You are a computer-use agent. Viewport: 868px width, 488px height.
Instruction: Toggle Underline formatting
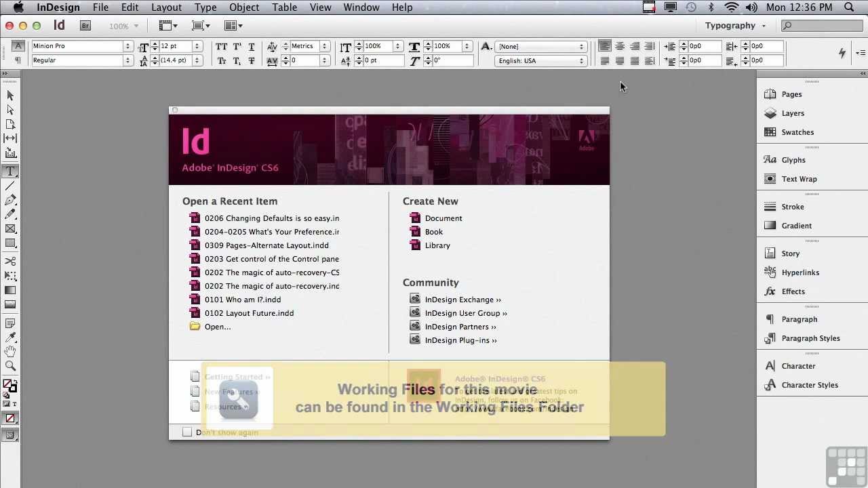pos(252,46)
